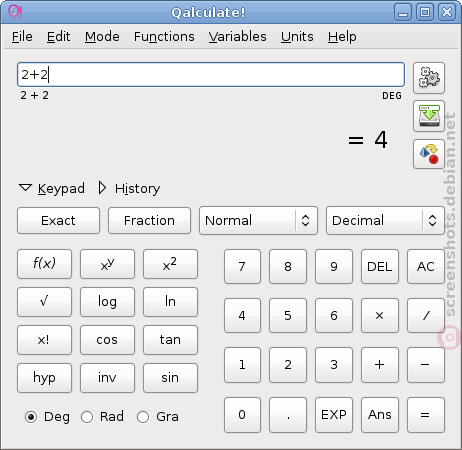This screenshot has height=450, width=462.
Task: Click the number 0 key
Action: point(242,415)
